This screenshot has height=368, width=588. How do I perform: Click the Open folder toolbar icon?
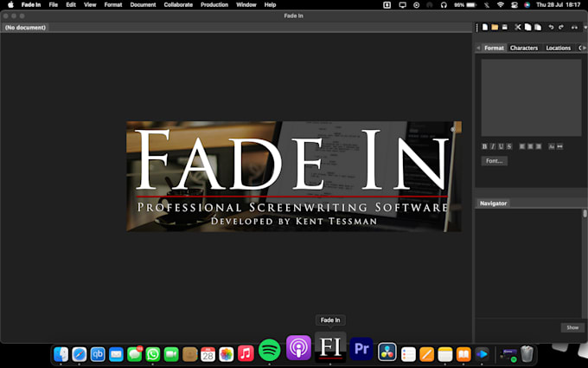(x=495, y=27)
